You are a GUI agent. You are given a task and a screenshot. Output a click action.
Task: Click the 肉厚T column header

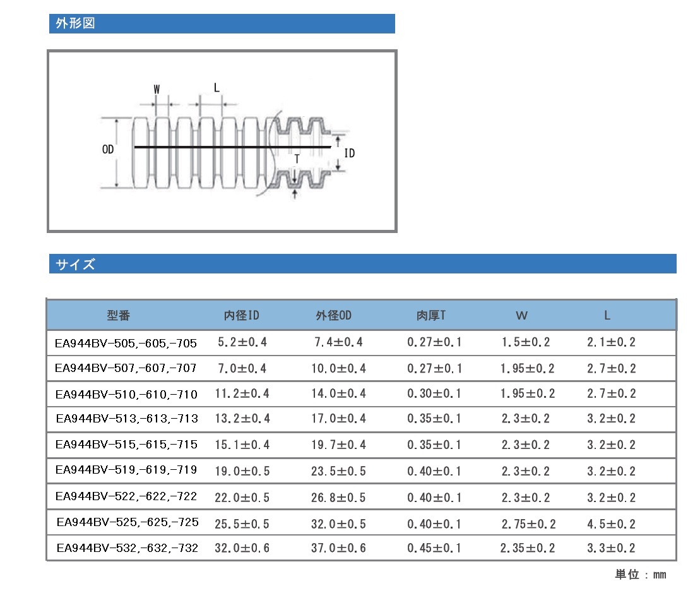(431, 315)
